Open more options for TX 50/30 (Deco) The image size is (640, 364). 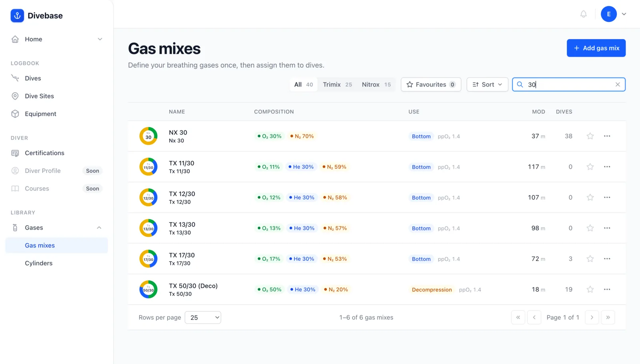607,289
